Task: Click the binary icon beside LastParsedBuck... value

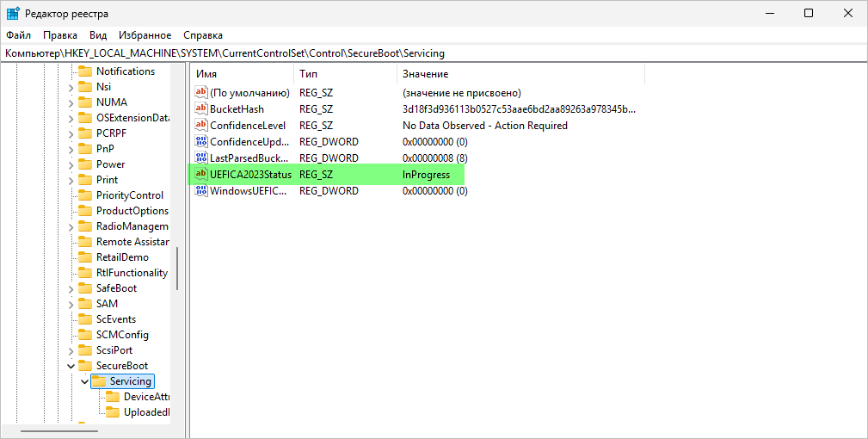Action: (x=201, y=158)
